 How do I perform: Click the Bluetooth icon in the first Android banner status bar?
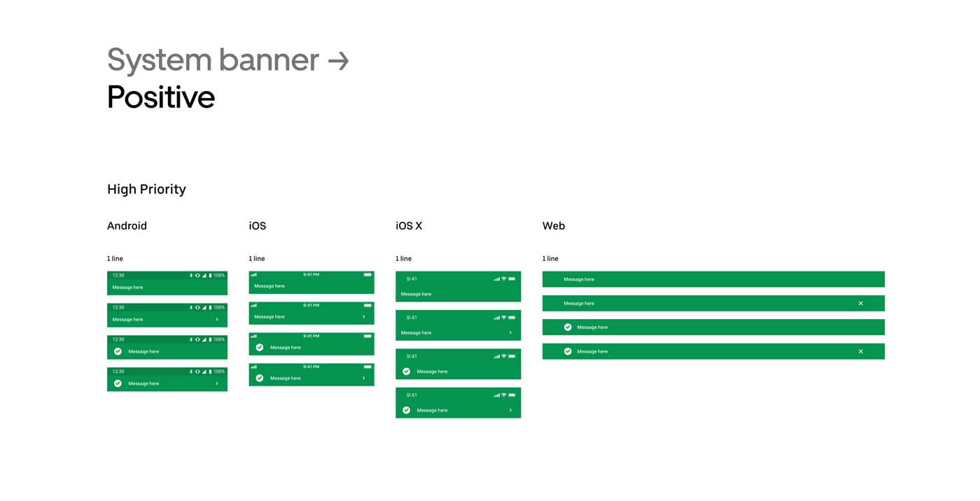(191, 276)
